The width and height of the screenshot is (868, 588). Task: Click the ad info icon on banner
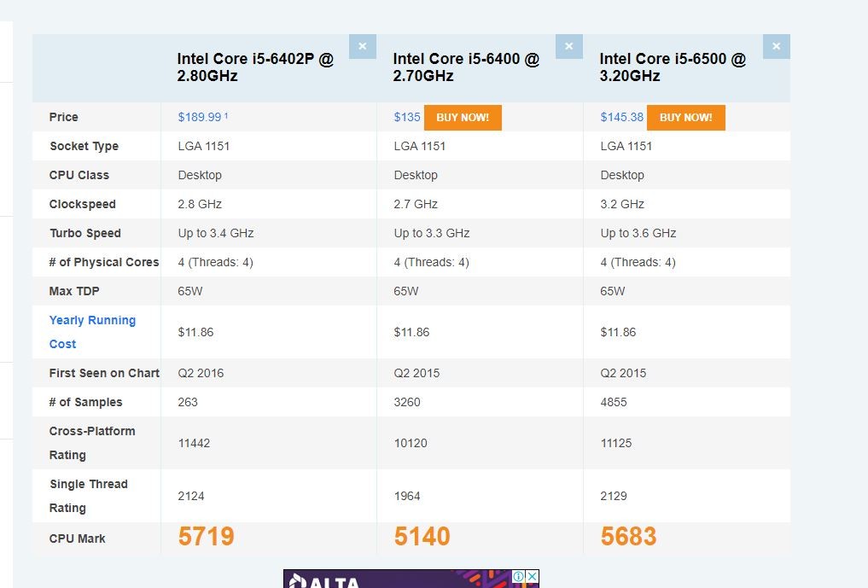[x=519, y=576]
